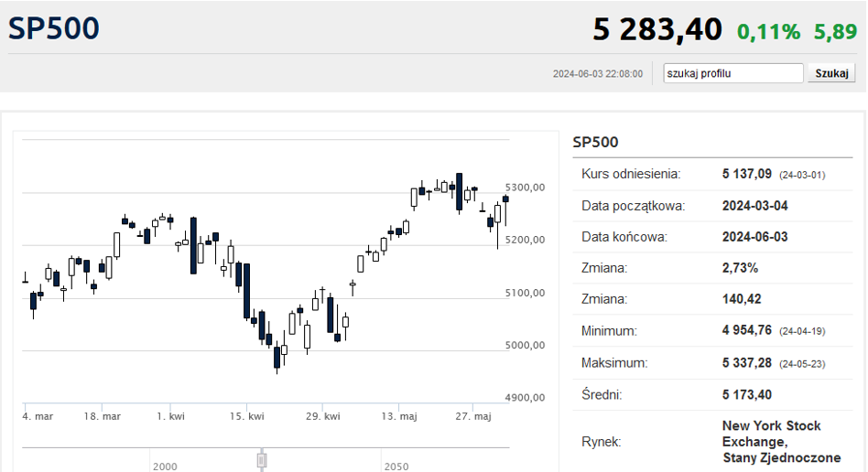This screenshot has width=868, height=472.
Task: Click the maximum value 5 337,28
Action: pos(747,363)
